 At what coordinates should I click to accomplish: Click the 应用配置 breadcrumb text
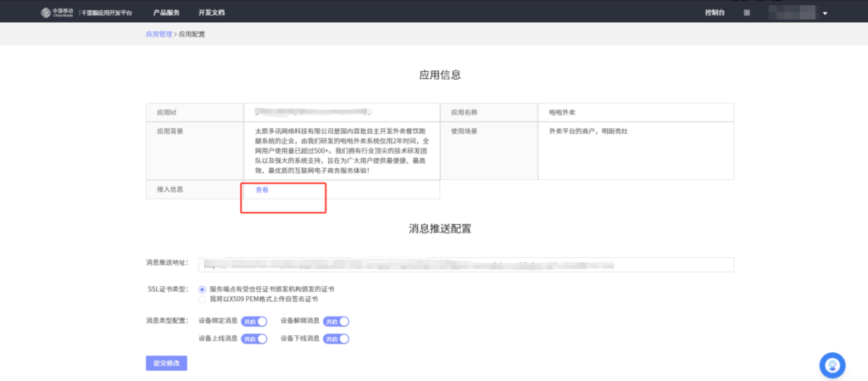(x=192, y=34)
